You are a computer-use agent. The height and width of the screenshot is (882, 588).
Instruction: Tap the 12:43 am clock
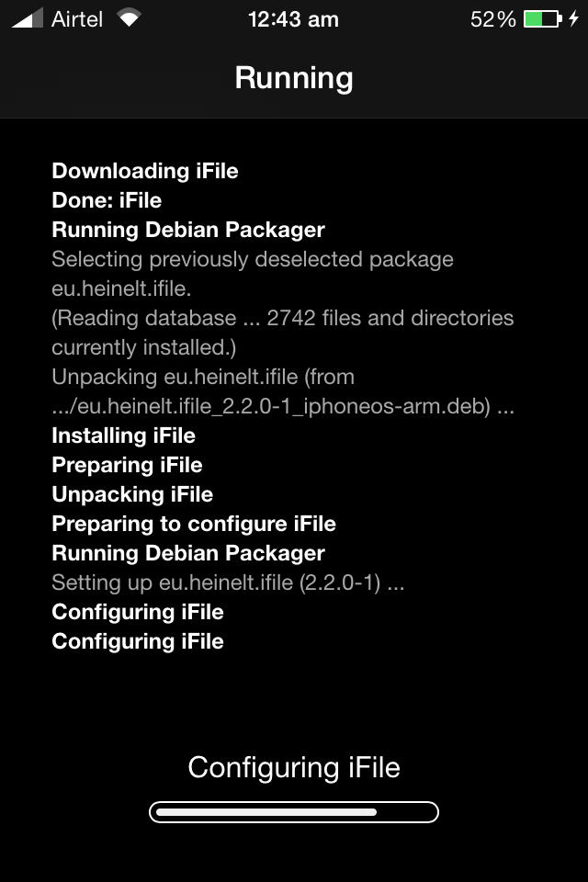[x=293, y=19]
